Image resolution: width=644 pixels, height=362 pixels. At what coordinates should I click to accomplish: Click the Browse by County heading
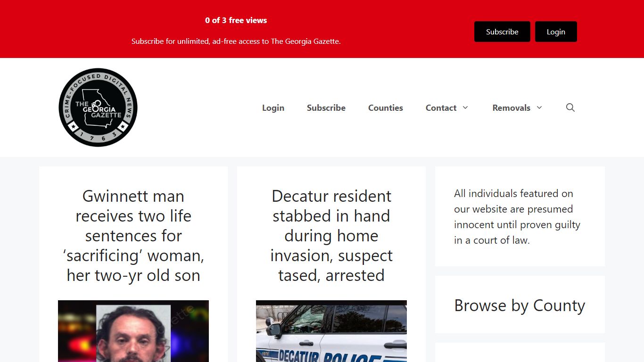point(520,305)
